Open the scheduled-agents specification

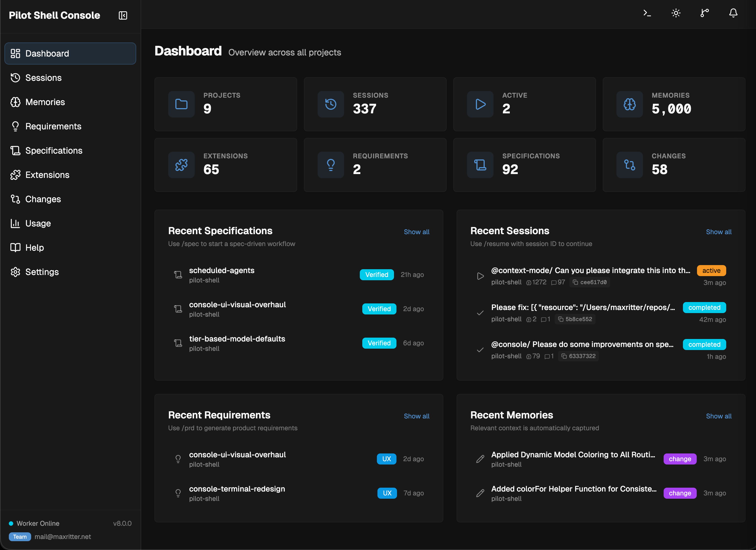(222, 271)
